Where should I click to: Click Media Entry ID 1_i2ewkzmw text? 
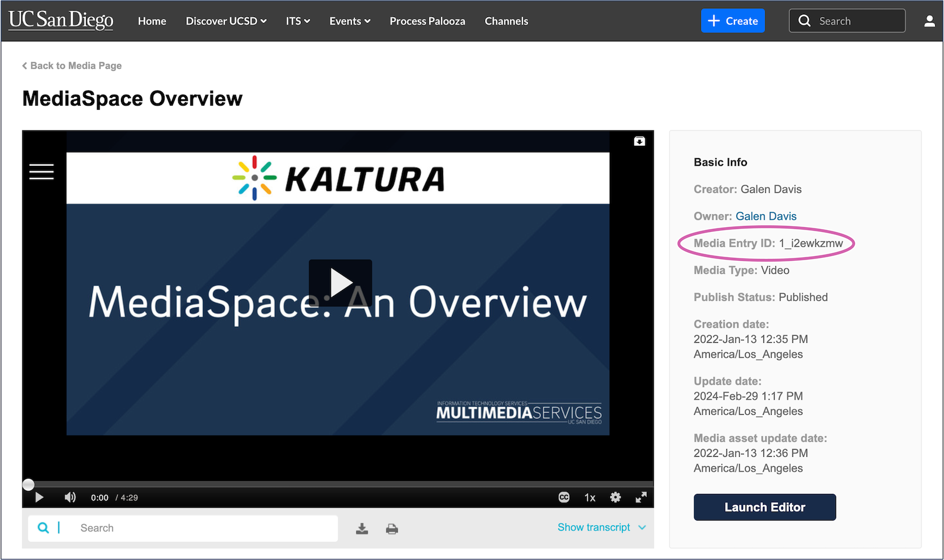click(768, 243)
